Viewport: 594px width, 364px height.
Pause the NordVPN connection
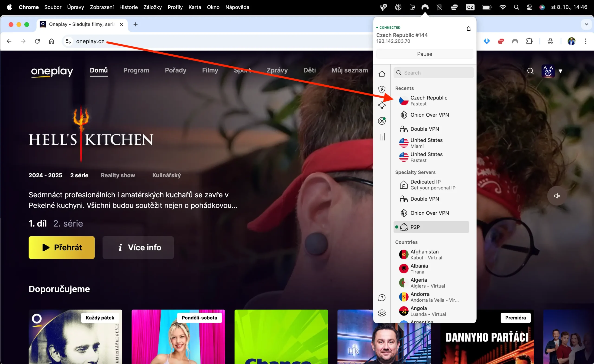pyautogui.click(x=424, y=54)
